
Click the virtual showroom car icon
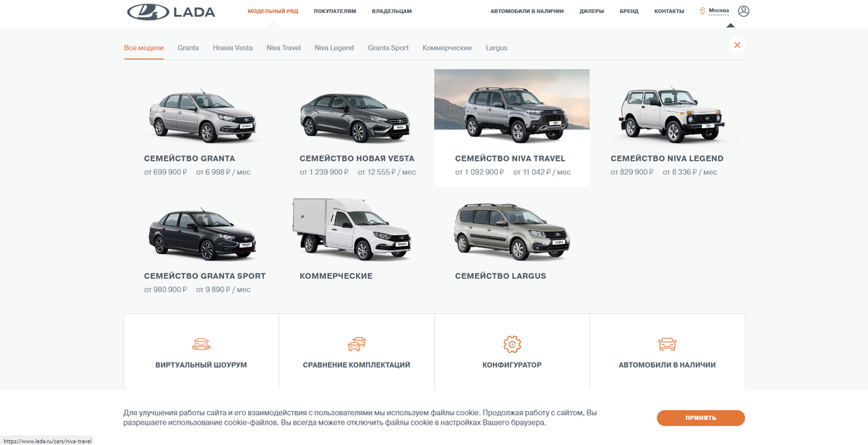[x=201, y=344]
